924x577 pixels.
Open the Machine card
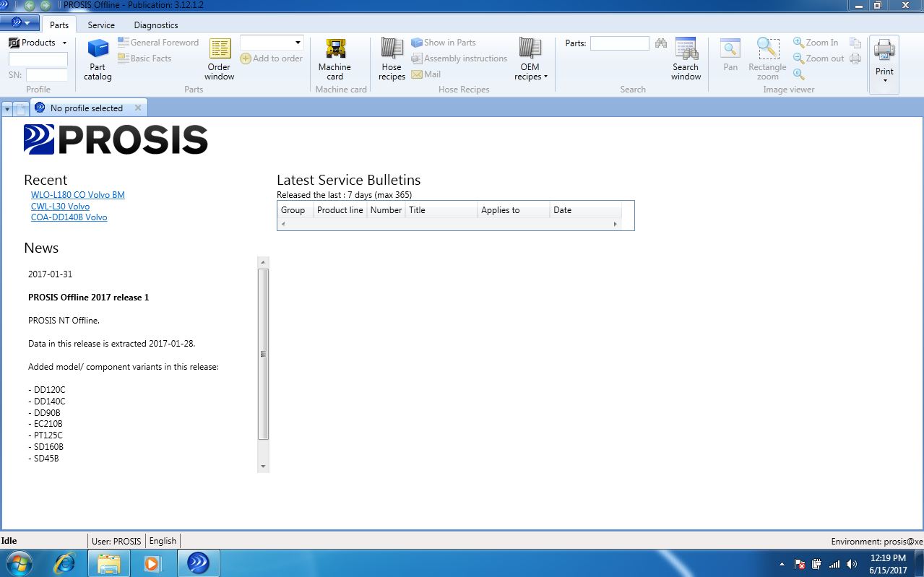coord(334,59)
